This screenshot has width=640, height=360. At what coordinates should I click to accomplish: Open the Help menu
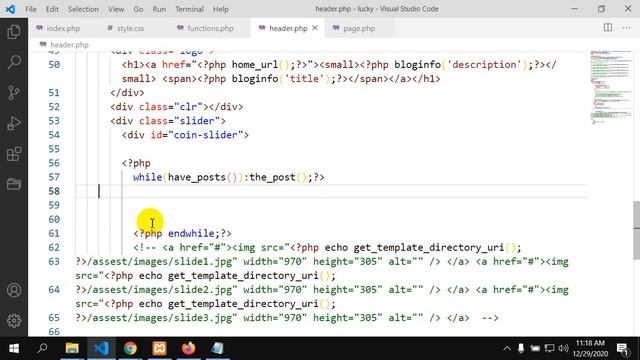point(220,9)
